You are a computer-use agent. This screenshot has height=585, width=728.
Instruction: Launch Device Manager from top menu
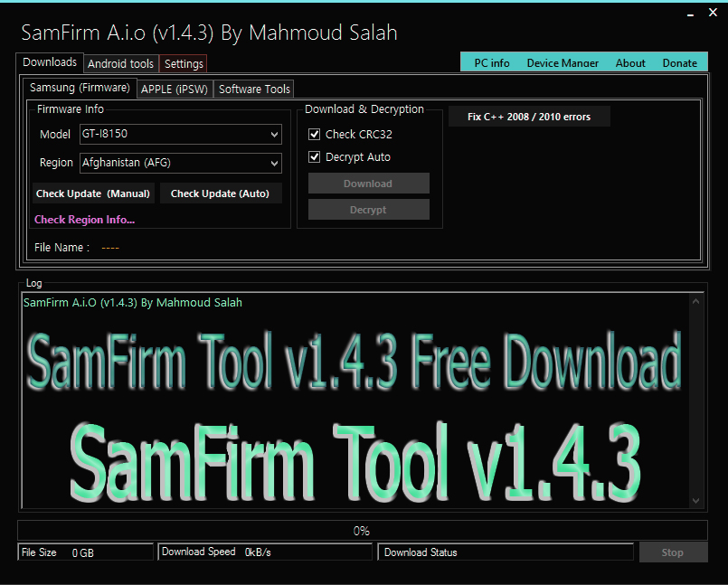[563, 63]
